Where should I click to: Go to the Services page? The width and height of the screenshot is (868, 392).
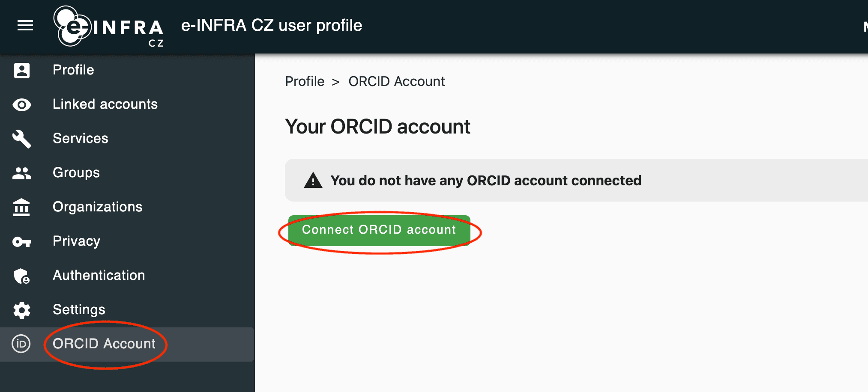point(80,138)
